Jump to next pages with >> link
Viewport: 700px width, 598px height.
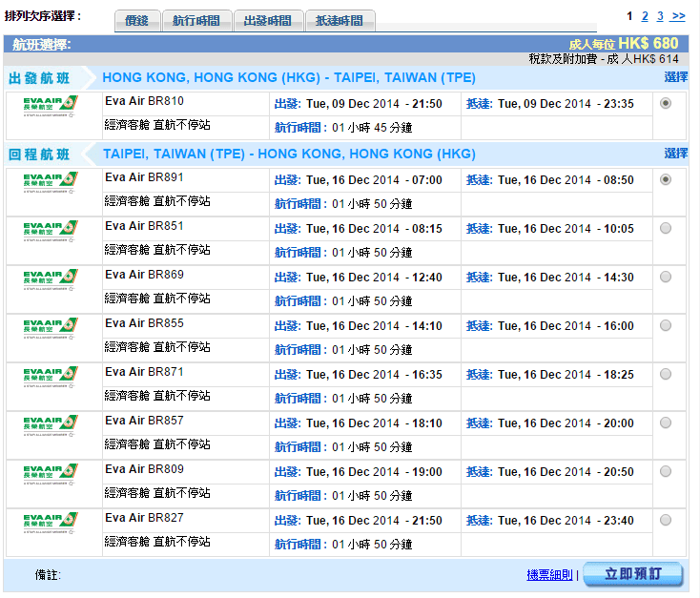click(678, 16)
